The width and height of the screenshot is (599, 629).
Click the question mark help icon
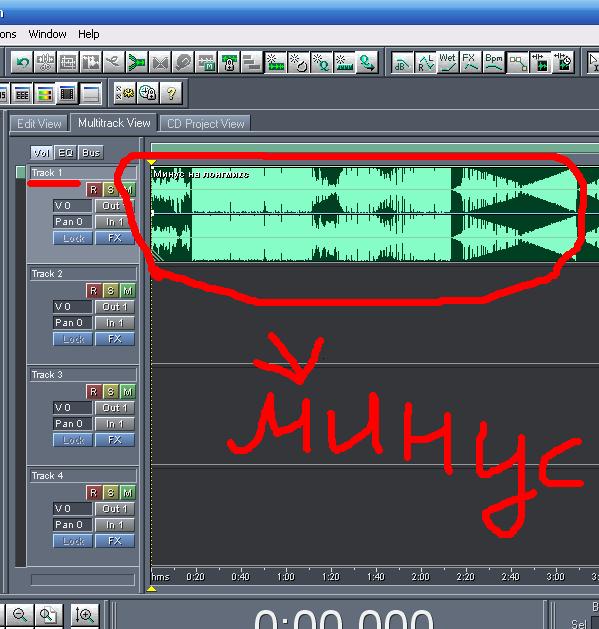pyautogui.click(x=171, y=93)
